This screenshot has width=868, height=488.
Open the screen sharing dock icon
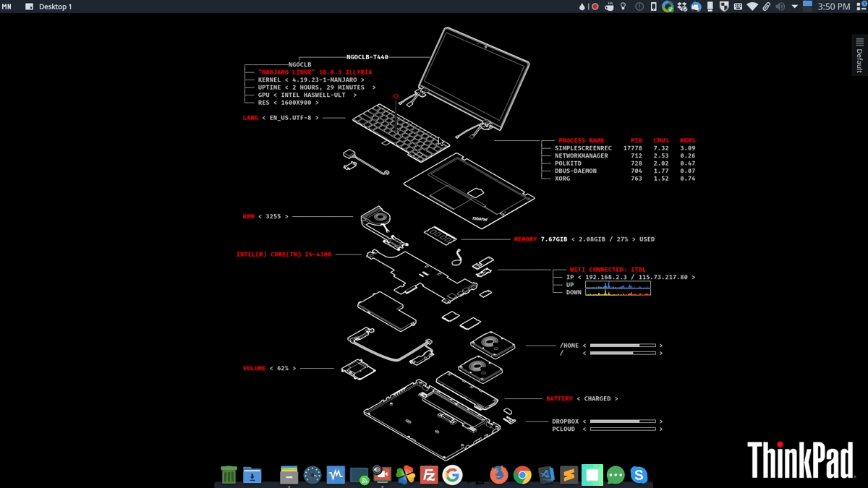[x=359, y=475]
